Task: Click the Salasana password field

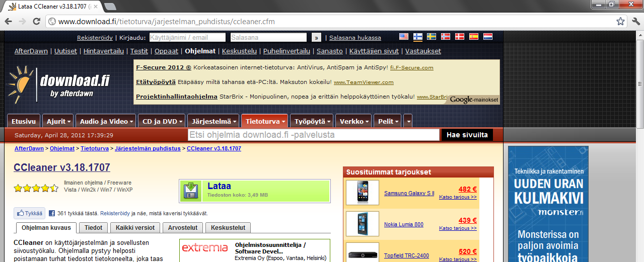Action: point(268,37)
